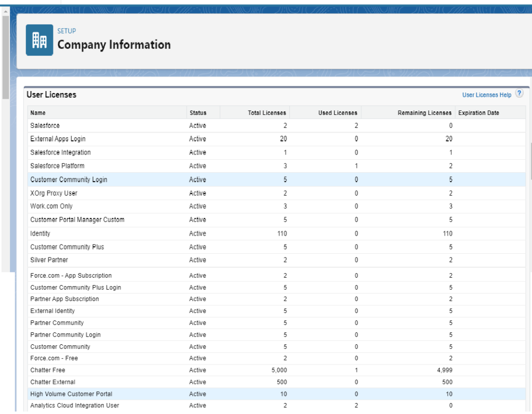Image resolution: width=532 pixels, height=414 pixels.
Task: Select the Analytics Cloud Integration User row
Action: pyautogui.click(x=74, y=405)
